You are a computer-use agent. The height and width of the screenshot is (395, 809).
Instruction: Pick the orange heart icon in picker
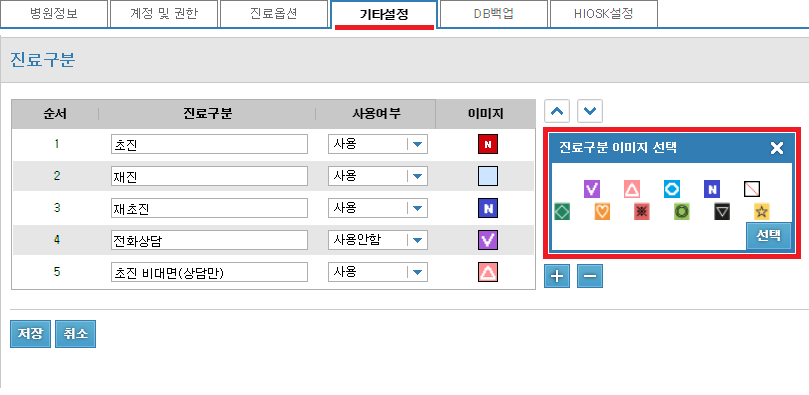pyautogui.click(x=602, y=211)
